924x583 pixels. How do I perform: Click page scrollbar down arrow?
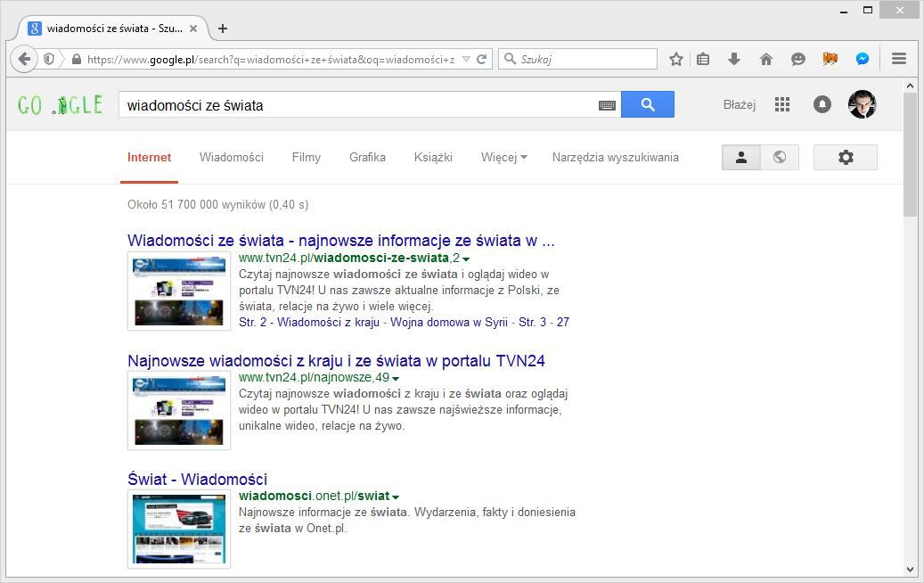(x=910, y=570)
